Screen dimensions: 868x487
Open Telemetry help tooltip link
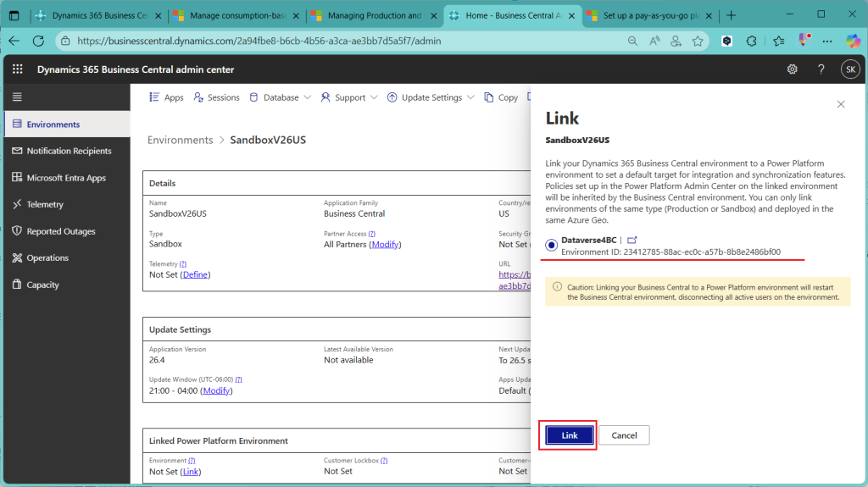coord(183,264)
